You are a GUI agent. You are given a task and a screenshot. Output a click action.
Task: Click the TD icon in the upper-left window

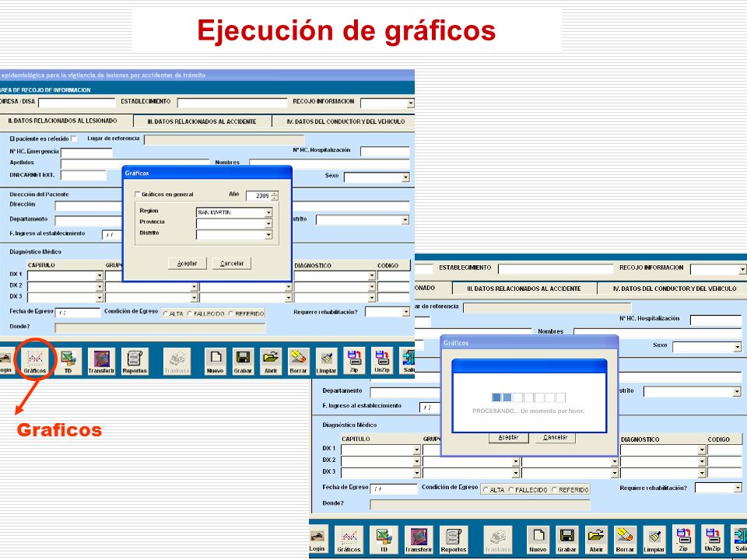[x=68, y=361]
